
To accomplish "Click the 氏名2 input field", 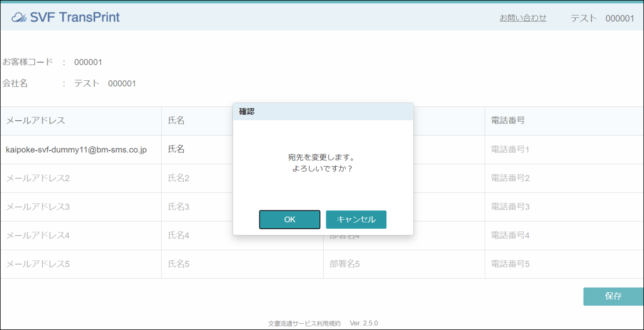I will (x=198, y=178).
